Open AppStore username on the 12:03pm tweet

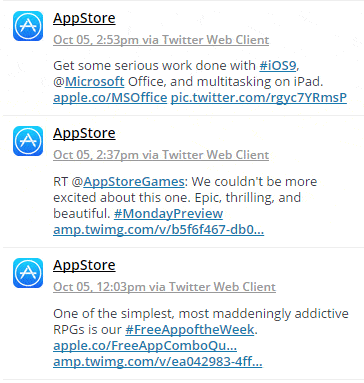[84, 265]
